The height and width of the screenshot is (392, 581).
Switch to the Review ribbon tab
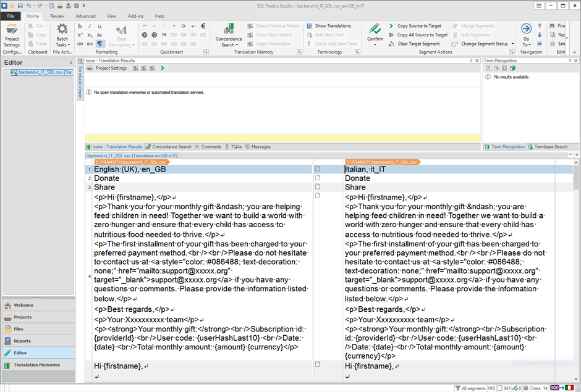tap(57, 16)
